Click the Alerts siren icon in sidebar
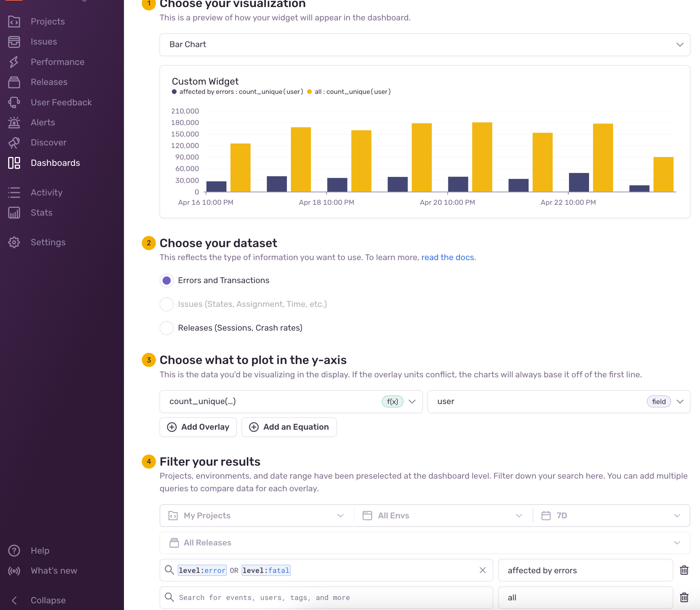 [x=14, y=122]
